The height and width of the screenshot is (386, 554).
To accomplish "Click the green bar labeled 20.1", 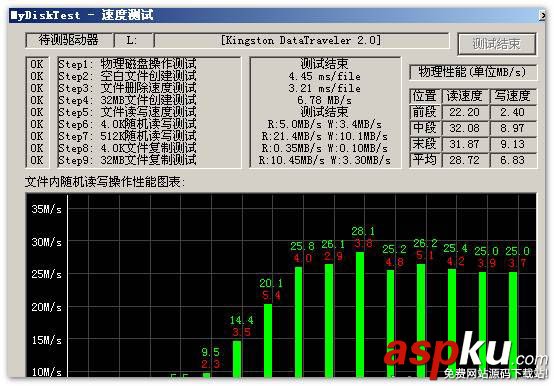I will point(268,340).
